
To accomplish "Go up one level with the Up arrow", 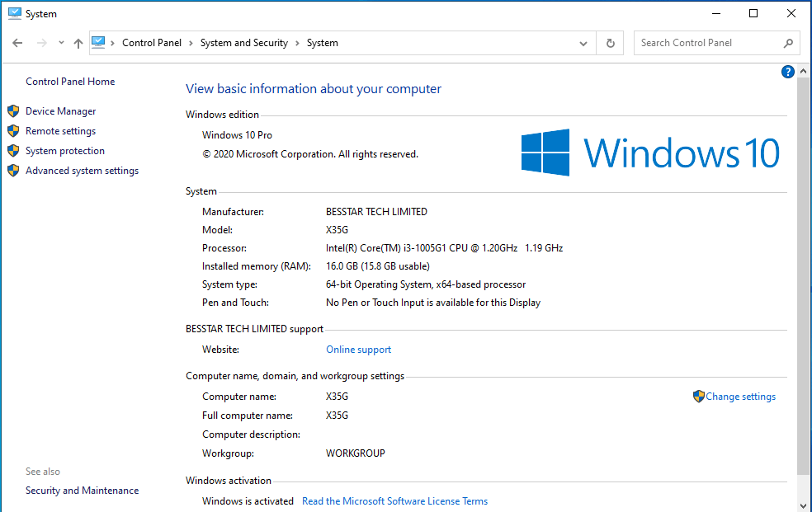I will click(78, 43).
